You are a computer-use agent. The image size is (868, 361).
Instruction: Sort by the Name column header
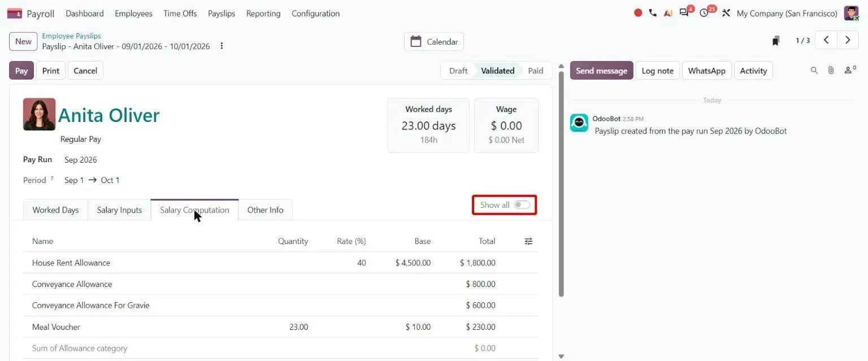click(42, 241)
